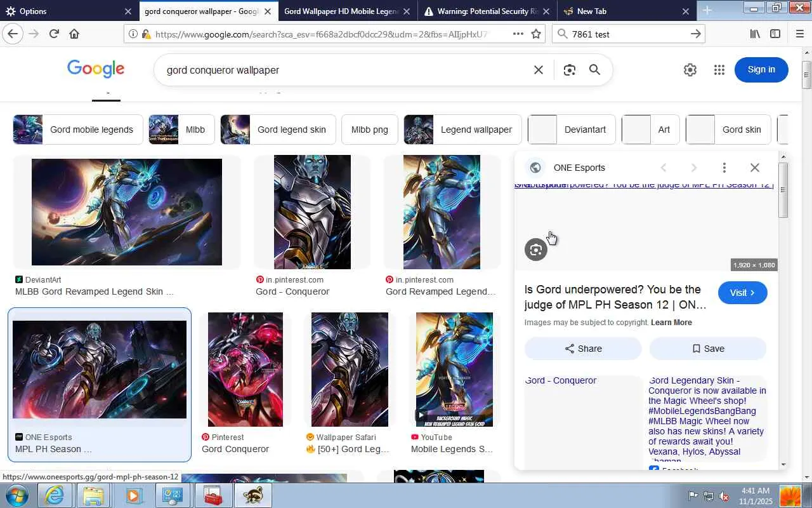The height and width of the screenshot is (508, 812).
Task: Click the preview panel scrollbar thumb
Action: pyautogui.click(x=783, y=190)
